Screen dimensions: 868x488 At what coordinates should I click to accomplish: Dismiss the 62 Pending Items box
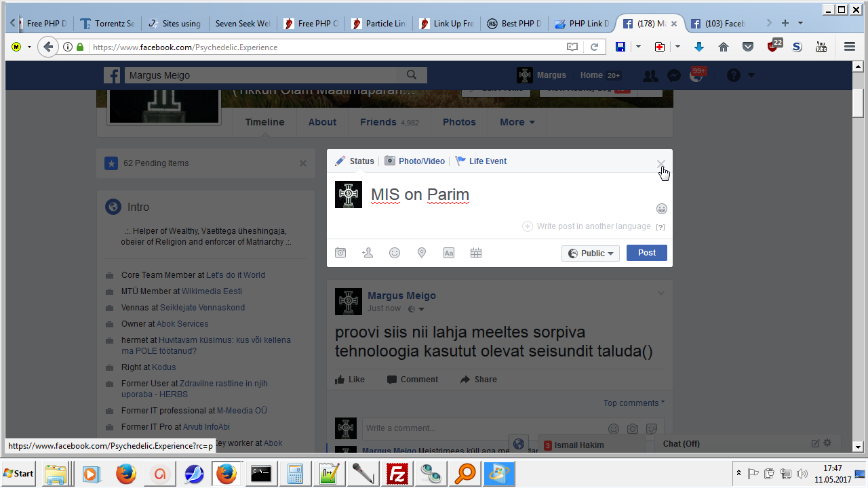coord(303,163)
